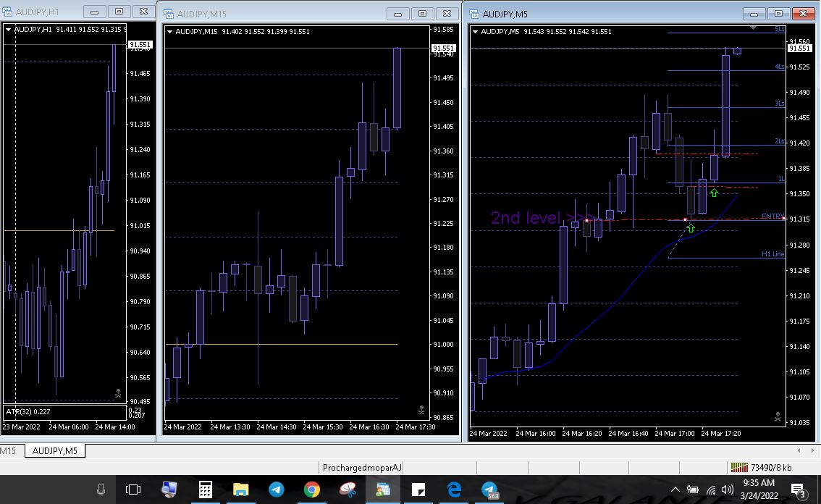Select the H1 Line label on M5 chart
Image resolution: width=821 pixels, height=504 pixels.
click(772, 253)
